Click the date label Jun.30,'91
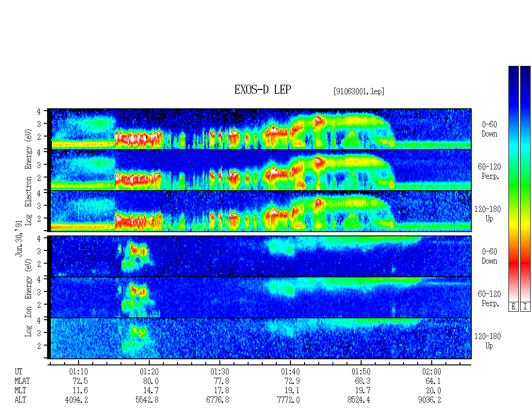Screen dimensions: 532x412 point(19,238)
